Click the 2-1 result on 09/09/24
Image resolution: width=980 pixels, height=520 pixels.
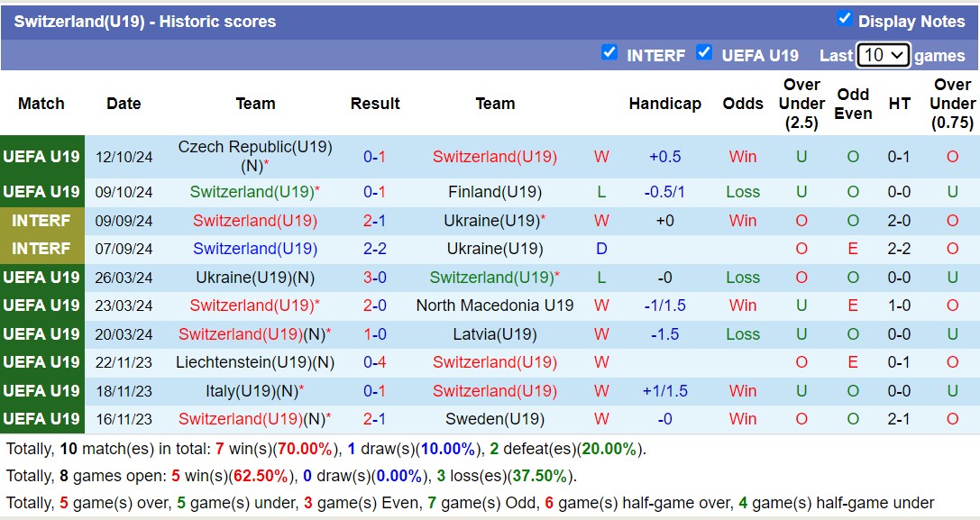click(375, 221)
